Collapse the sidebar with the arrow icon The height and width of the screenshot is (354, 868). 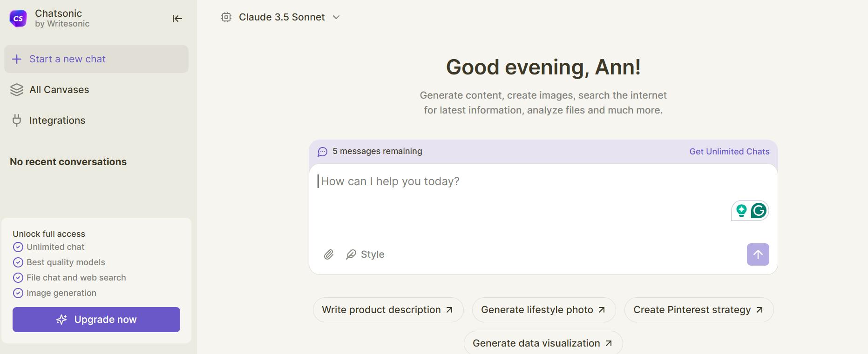tap(177, 19)
